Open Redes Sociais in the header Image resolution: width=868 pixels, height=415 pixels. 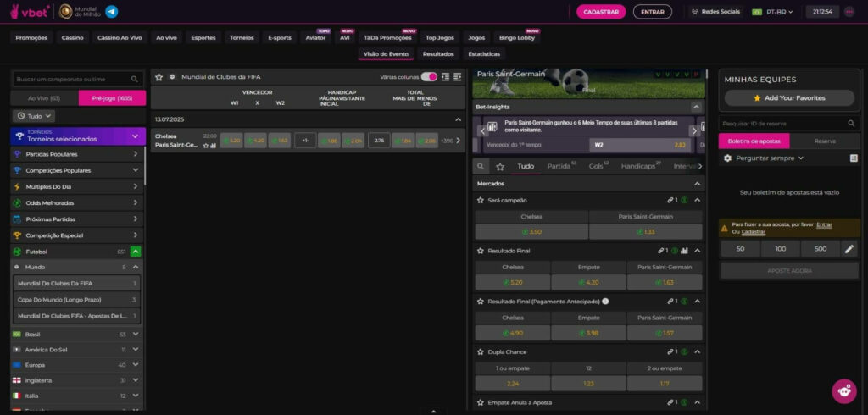point(715,12)
